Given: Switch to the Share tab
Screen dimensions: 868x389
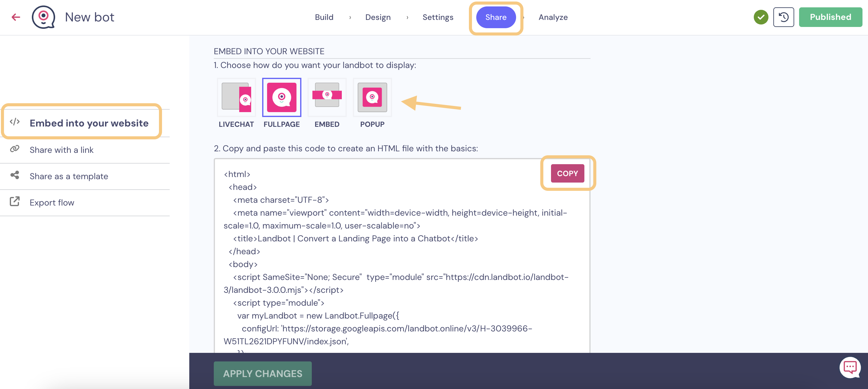Looking at the screenshot, I should pyautogui.click(x=496, y=17).
